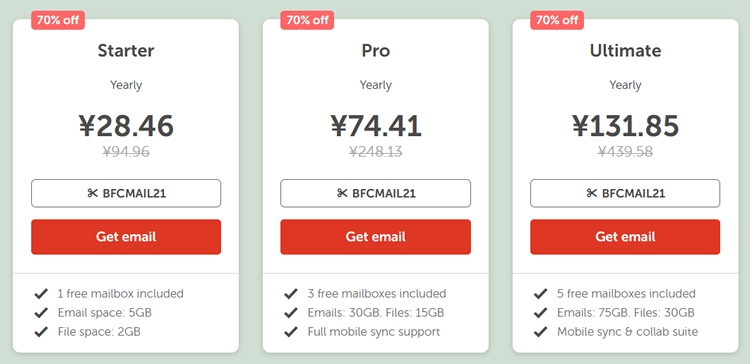
Task: Click checkmark beside Emails: 30GB. Files: 15GB
Action: [x=291, y=313]
